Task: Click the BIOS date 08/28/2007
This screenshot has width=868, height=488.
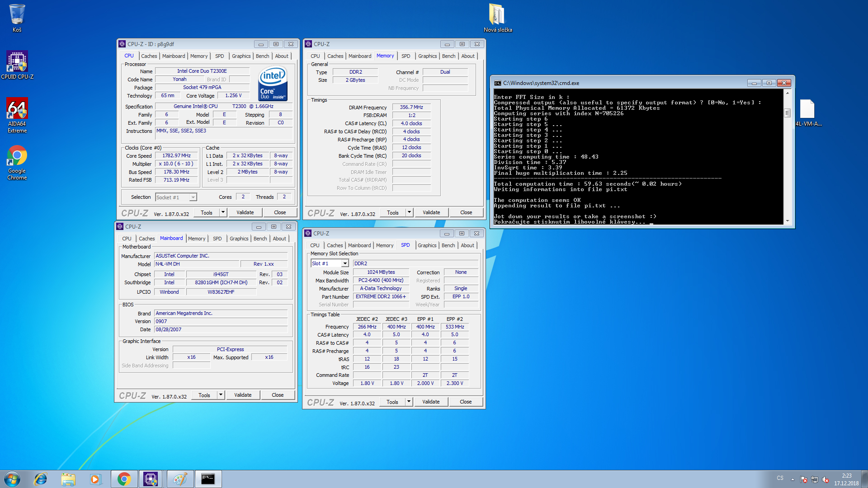Action: pos(221,329)
